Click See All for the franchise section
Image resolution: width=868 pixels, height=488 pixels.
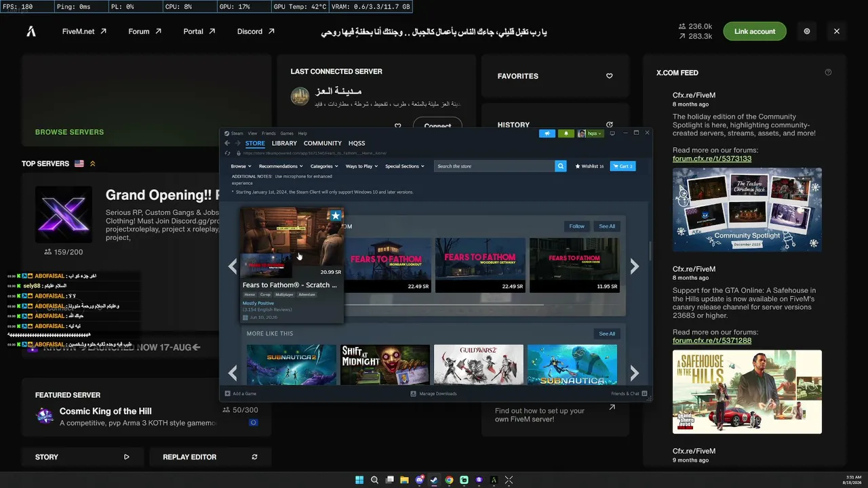(x=607, y=226)
